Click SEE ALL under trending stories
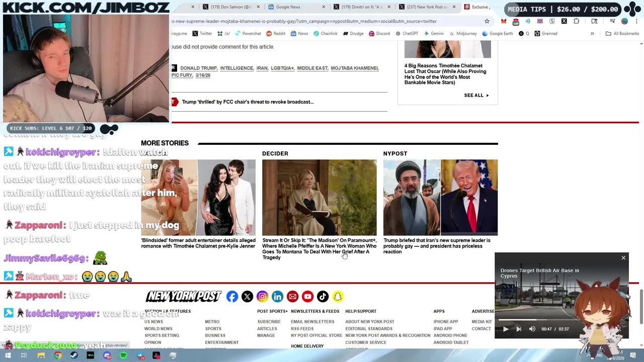 tap(476, 96)
